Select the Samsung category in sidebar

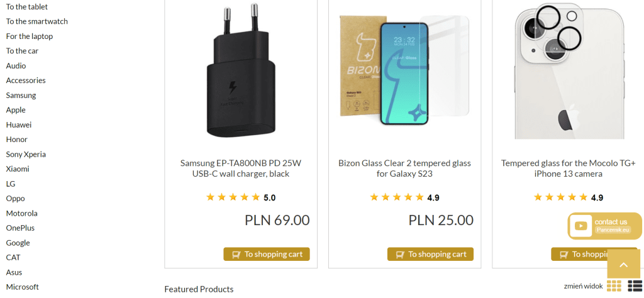(21, 95)
